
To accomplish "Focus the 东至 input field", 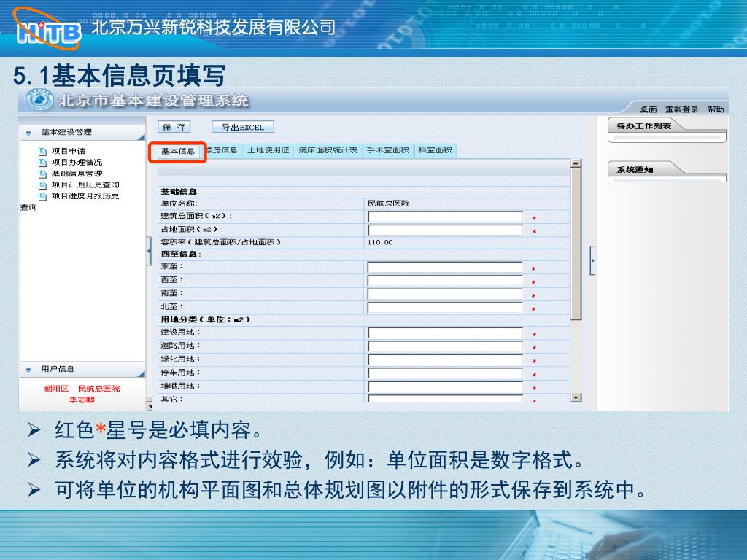I will point(445,268).
